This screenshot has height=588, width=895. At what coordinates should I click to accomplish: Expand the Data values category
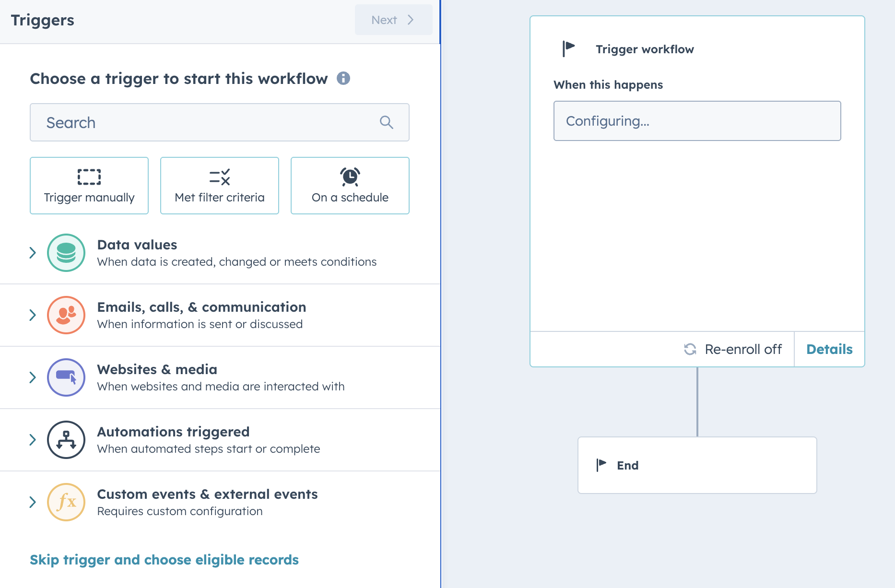tap(33, 253)
